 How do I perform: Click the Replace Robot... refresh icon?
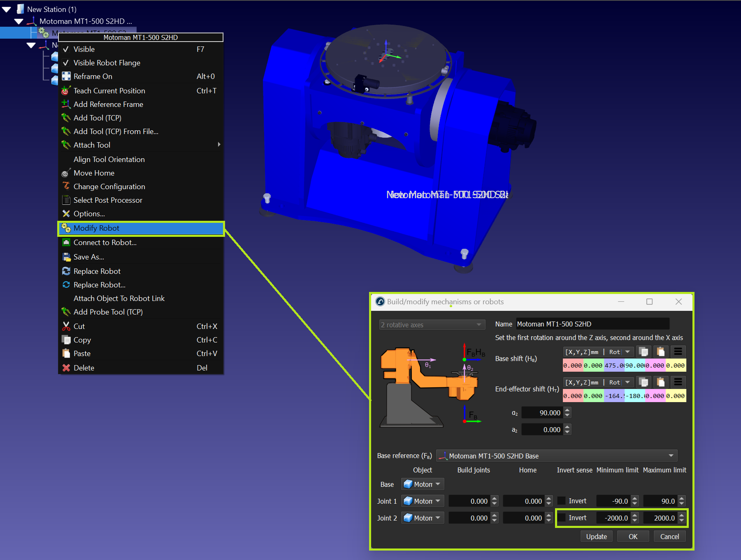pos(66,285)
